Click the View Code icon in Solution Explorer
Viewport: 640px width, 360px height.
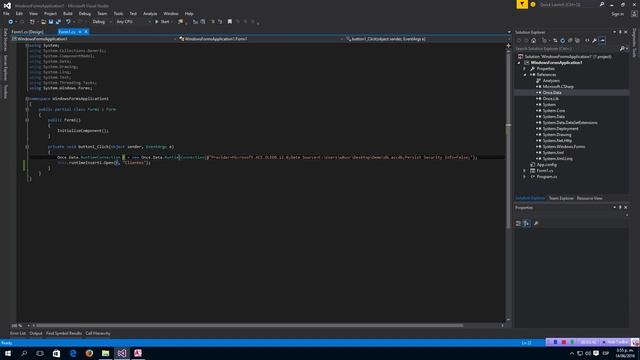click(x=587, y=40)
